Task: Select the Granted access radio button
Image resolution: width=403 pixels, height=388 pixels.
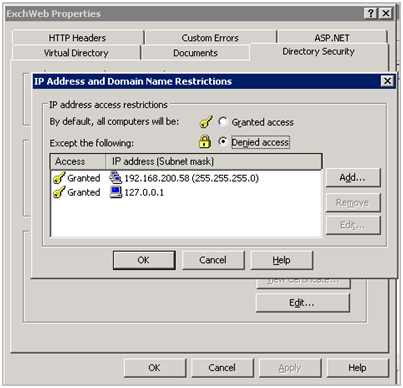Action: (223, 121)
